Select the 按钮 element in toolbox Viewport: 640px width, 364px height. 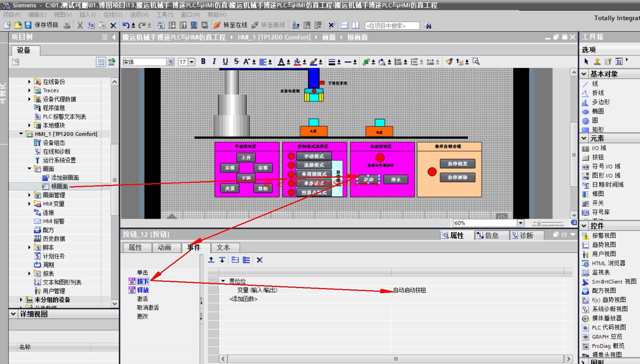(x=598, y=157)
